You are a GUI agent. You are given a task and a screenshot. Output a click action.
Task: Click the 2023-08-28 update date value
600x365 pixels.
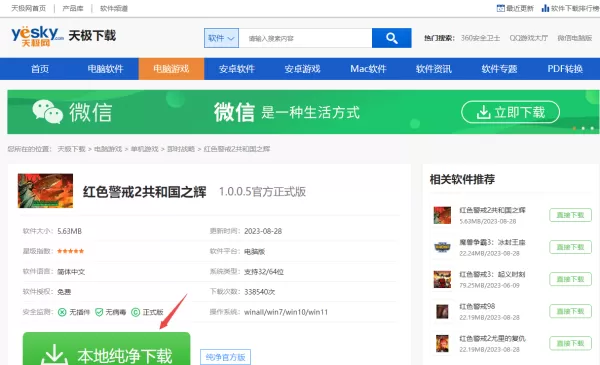click(263, 231)
